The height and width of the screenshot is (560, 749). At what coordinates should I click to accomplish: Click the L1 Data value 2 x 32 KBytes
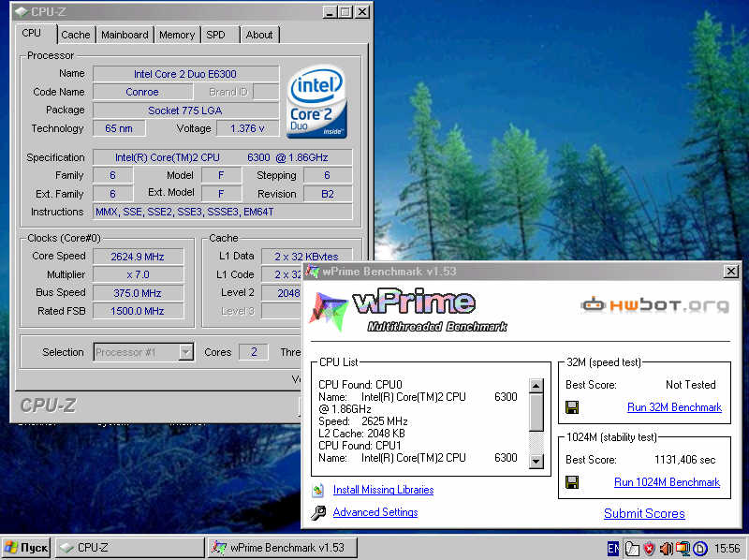306,257
